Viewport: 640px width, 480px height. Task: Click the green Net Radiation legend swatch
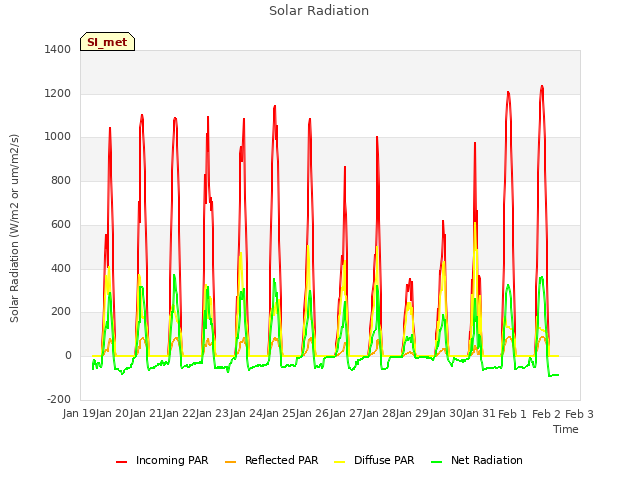pyautogui.click(x=436, y=462)
